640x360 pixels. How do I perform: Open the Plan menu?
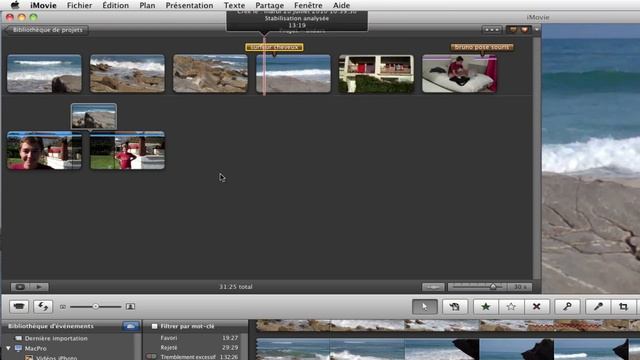(x=147, y=5)
